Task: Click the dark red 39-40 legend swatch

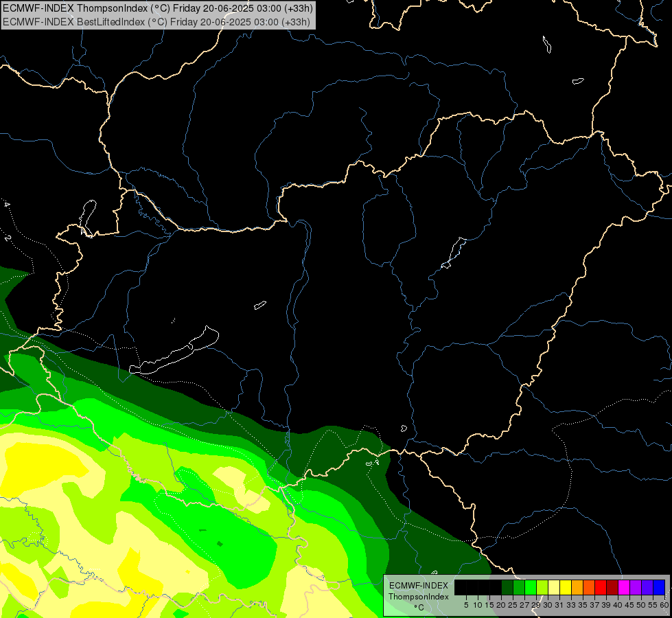Action: pyautogui.click(x=612, y=587)
